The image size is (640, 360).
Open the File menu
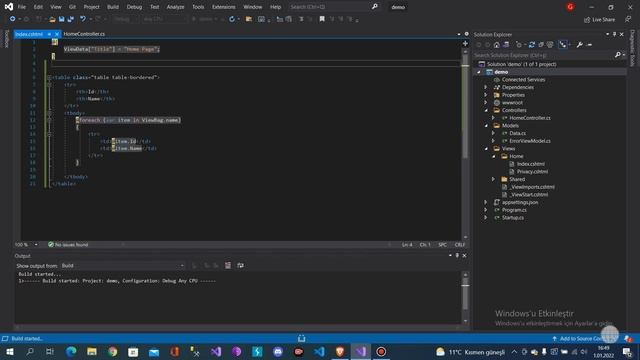coord(22,7)
